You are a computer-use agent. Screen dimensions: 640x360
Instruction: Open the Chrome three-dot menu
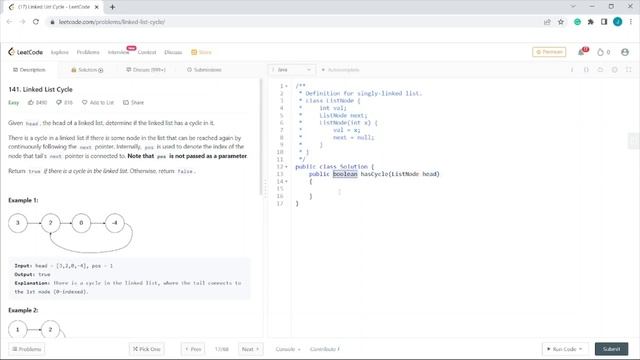(631, 22)
